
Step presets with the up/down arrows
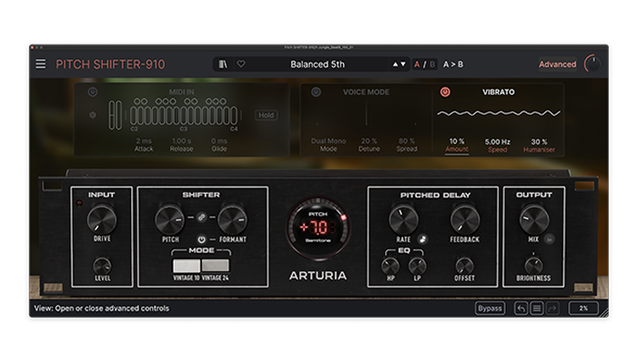[399, 64]
